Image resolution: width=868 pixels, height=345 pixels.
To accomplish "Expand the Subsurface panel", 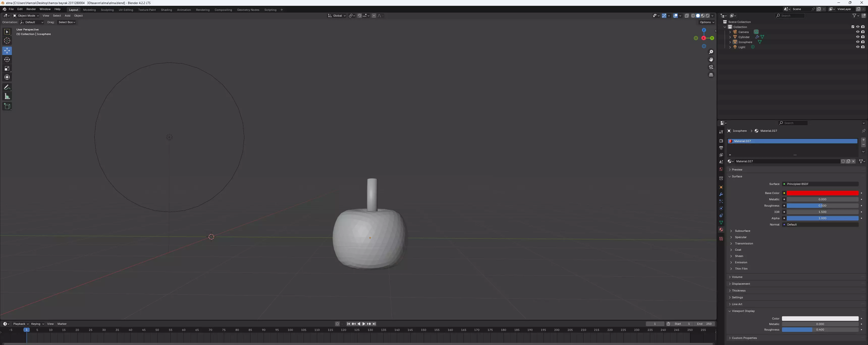I will click(x=742, y=231).
